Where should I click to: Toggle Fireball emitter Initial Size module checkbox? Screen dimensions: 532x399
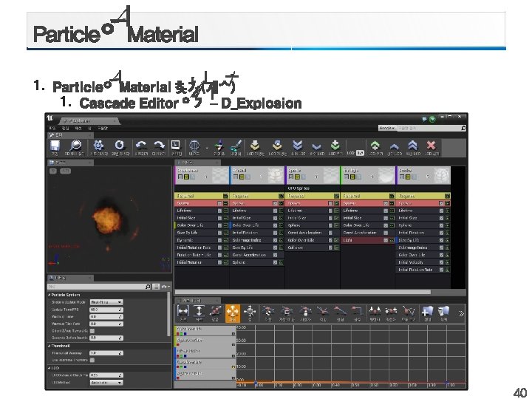(x=275, y=218)
